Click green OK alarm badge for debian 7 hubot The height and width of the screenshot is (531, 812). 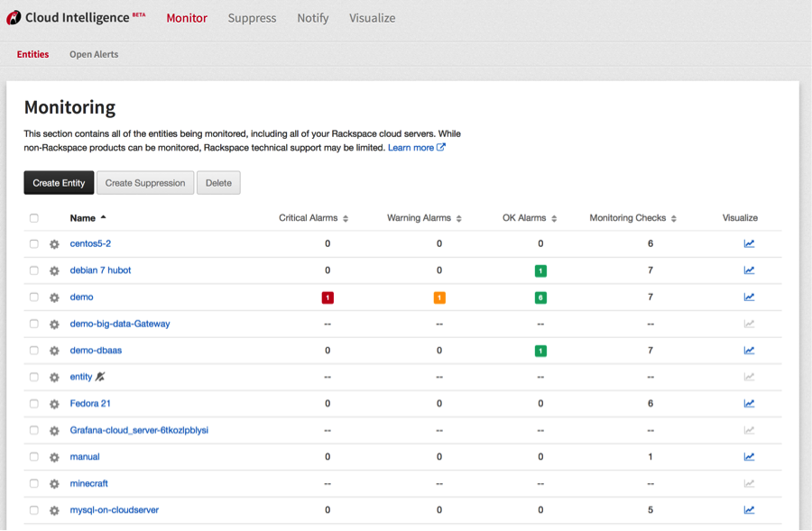click(540, 270)
